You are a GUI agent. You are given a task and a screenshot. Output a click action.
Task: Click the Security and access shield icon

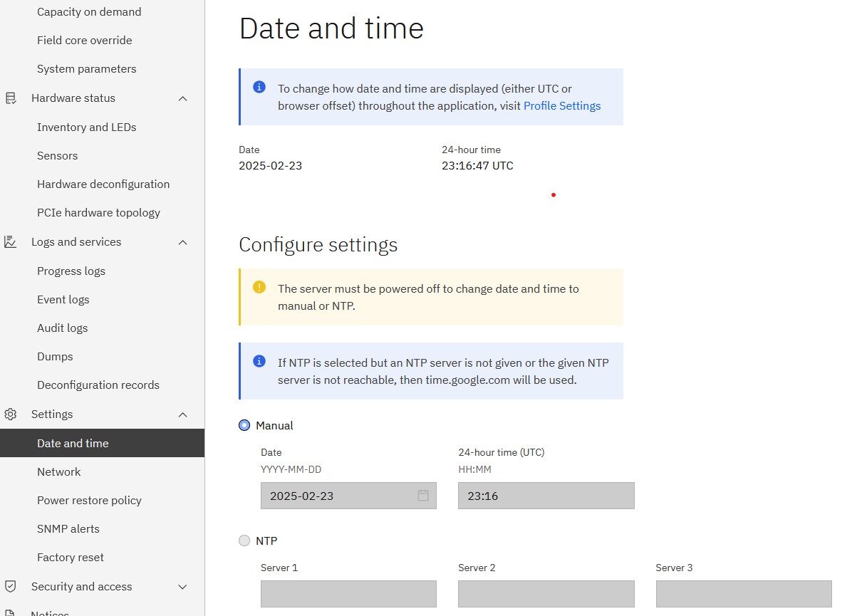pyautogui.click(x=11, y=587)
